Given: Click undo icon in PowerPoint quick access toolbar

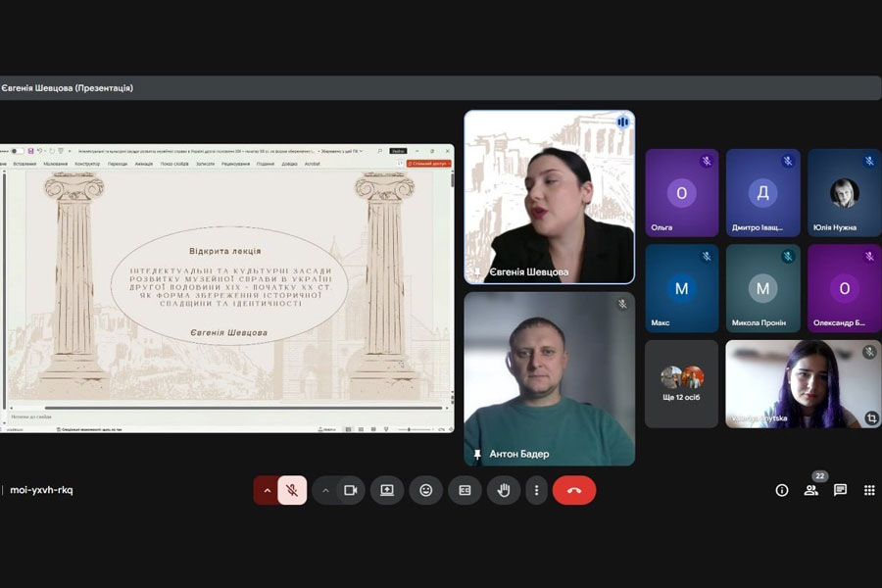Looking at the screenshot, I should (x=40, y=151).
